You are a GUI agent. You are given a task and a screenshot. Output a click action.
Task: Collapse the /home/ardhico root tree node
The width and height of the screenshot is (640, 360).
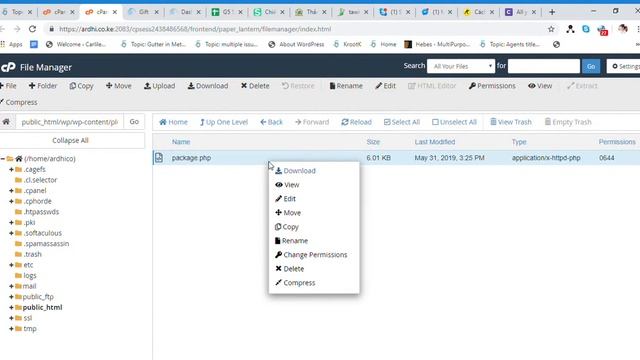(x=3, y=159)
